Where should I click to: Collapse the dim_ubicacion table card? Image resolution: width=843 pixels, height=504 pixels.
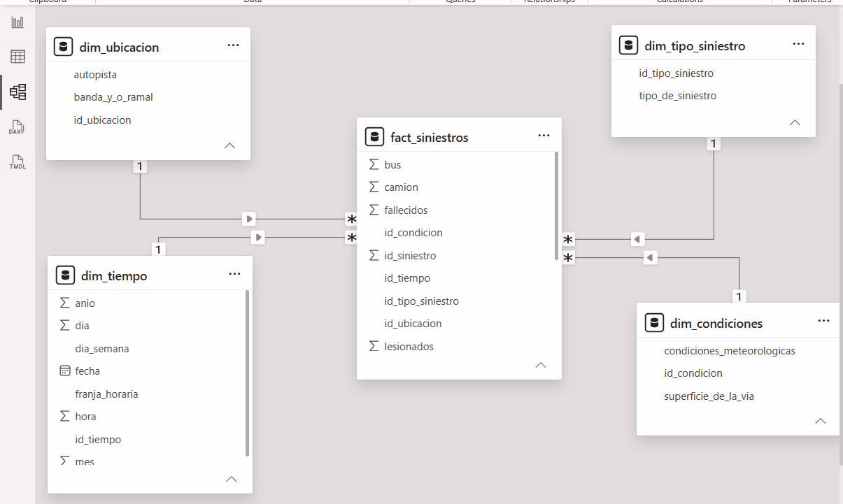pyautogui.click(x=229, y=146)
